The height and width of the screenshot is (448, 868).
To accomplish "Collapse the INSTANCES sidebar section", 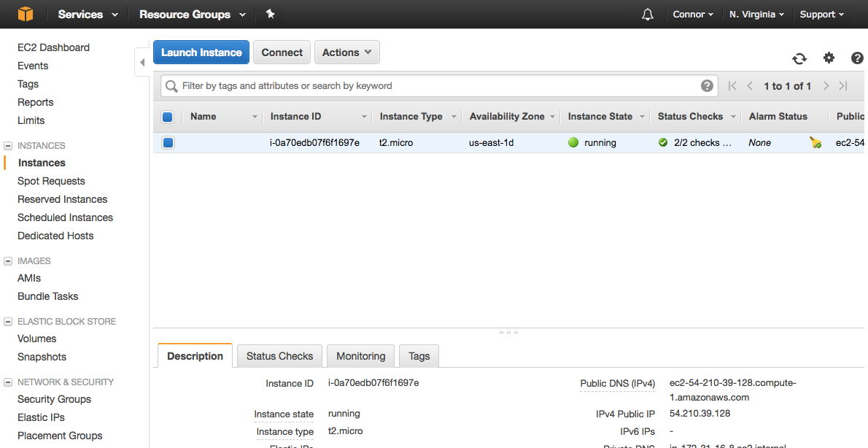I will click(8, 146).
